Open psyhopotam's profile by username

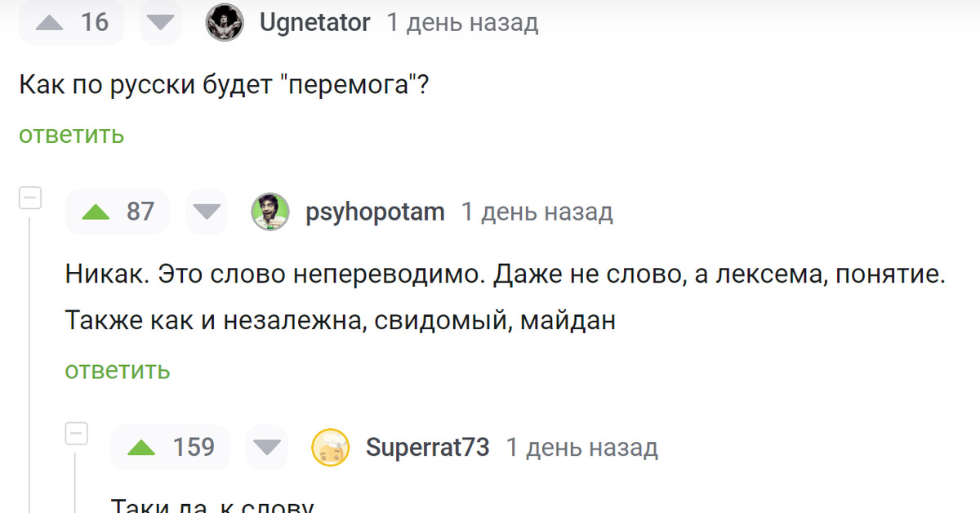375,212
